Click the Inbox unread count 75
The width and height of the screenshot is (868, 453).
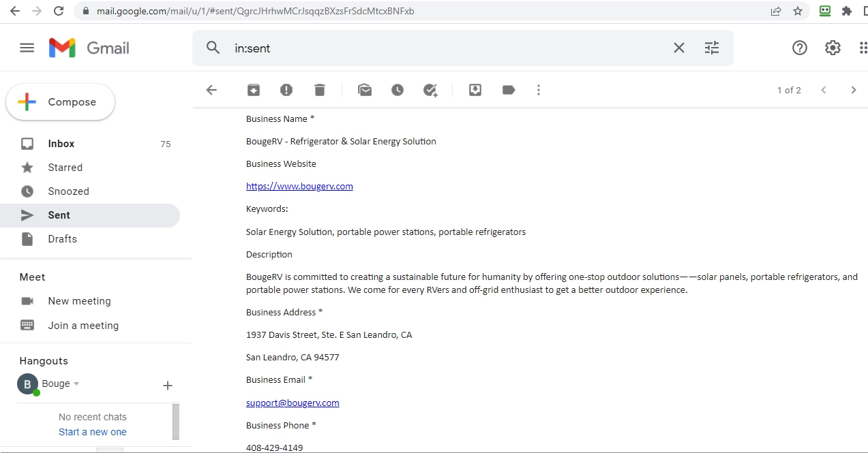pyautogui.click(x=166, y=144)
